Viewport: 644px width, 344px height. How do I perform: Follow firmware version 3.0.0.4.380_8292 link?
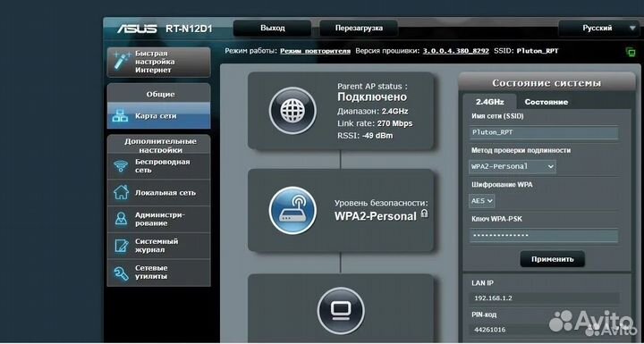point(456,51)
